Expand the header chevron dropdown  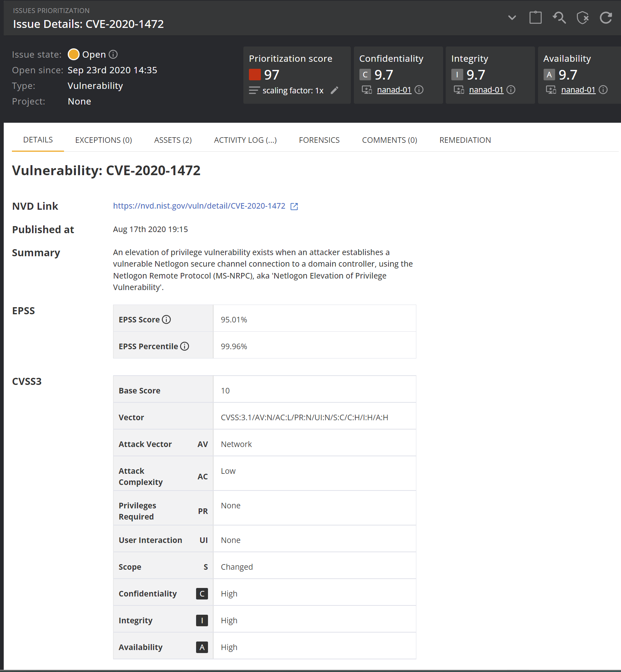(512, 17)
